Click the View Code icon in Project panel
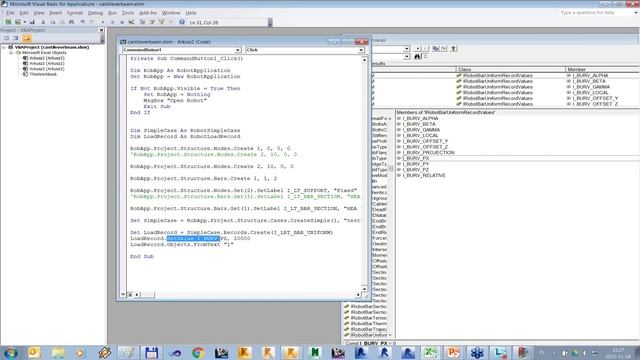The height and width of the screenshot is (360, 640). tap(6, 38)
